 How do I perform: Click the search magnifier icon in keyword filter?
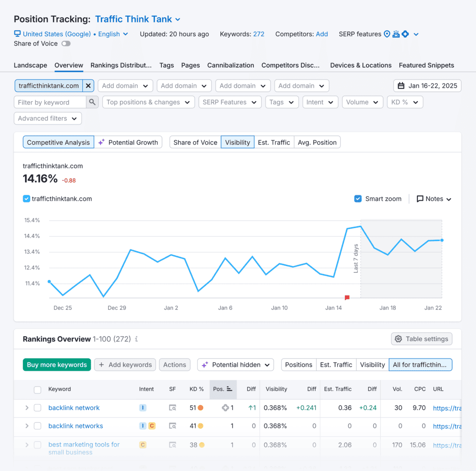click(93, 102)
